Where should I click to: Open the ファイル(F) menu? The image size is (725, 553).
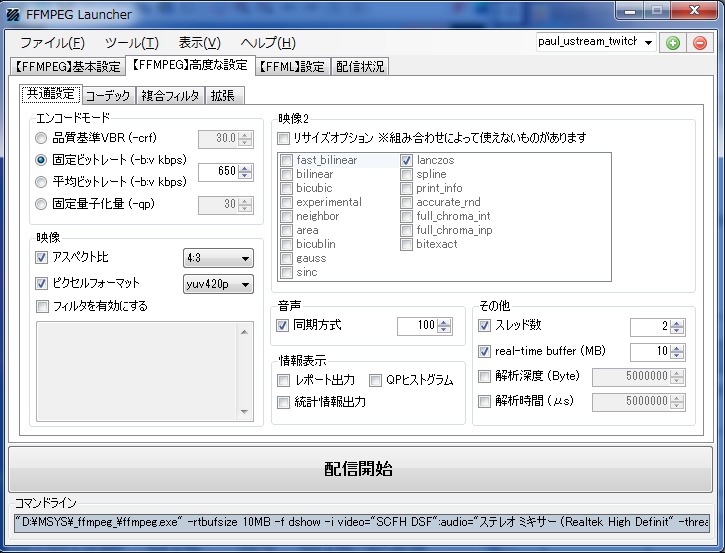coord(52,43)
